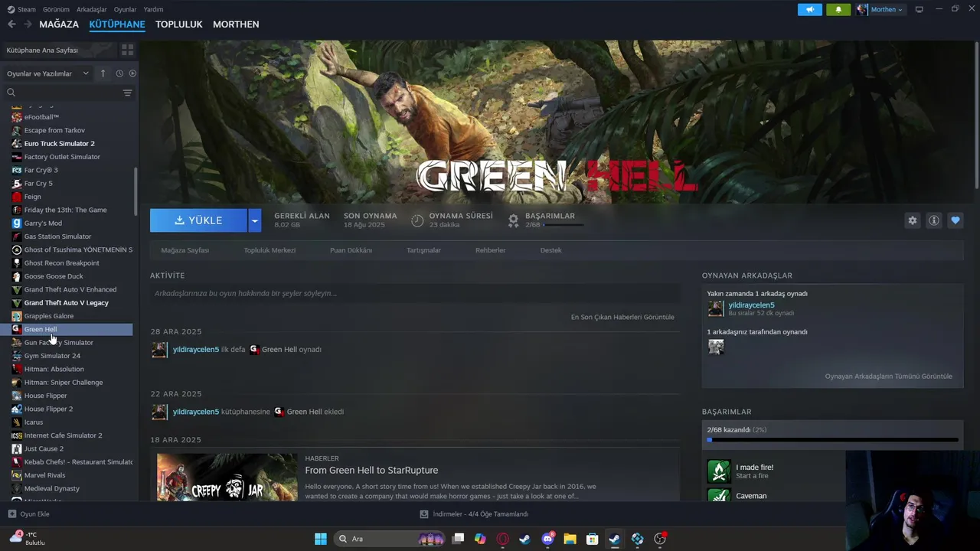Select Hitman: Absolution in library
Image resolution: width=980 pixels, height=551 pixels.
pos(54,369)
